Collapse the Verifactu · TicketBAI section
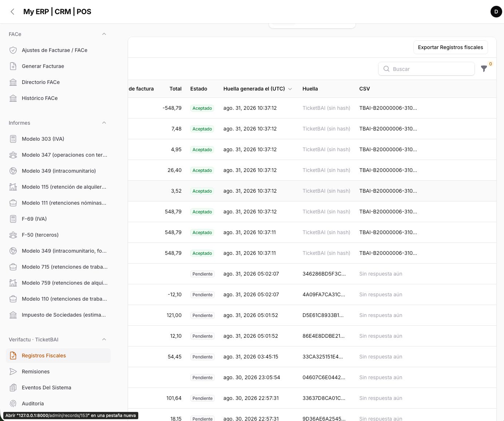The height and width of the screenshot is (421, 504). pyautogui.click(x=104, y=340)
